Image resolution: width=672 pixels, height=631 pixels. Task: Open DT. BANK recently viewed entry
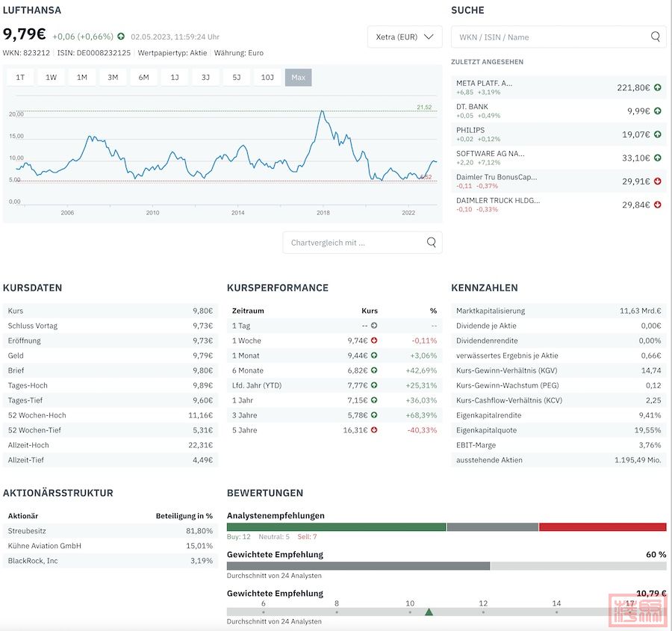click(x=559, y=111)
